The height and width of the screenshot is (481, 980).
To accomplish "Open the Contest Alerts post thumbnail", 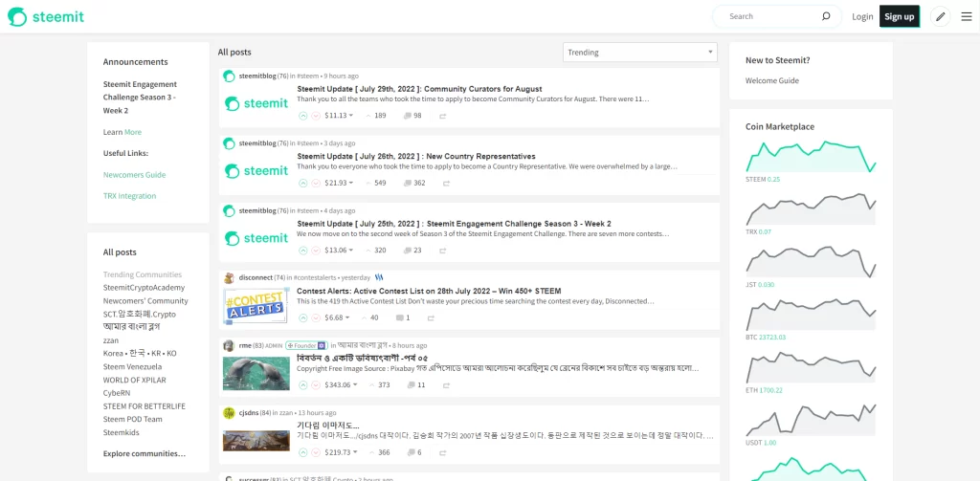I will point(256,307).
